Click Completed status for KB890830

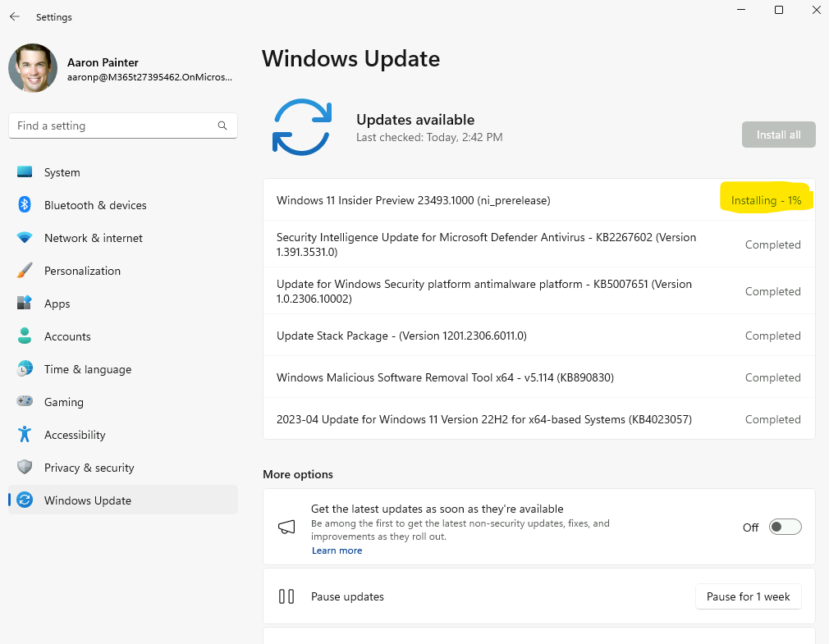pos(773,377)
